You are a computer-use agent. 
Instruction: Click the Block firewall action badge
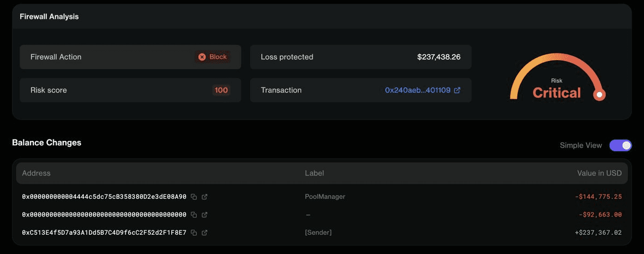coord(213,57)
